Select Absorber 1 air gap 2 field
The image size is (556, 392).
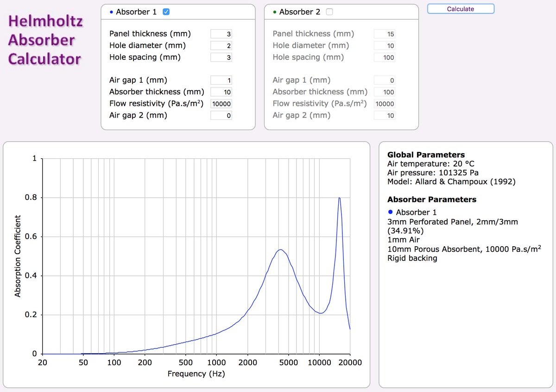coord(221,116)
